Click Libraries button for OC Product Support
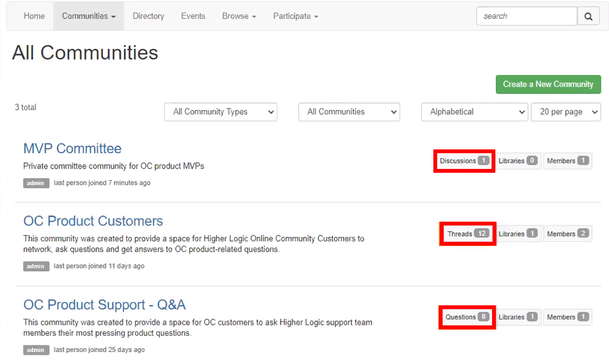 click(518, 317)
